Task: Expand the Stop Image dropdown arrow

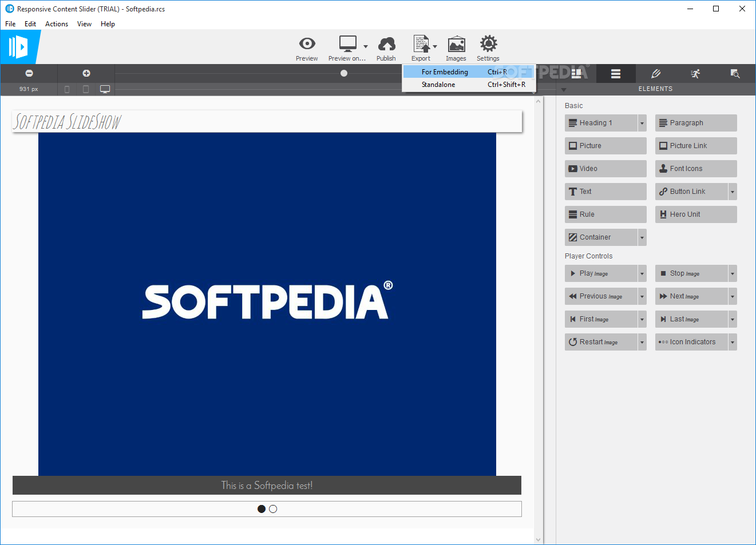Action: tap(733, 273)
